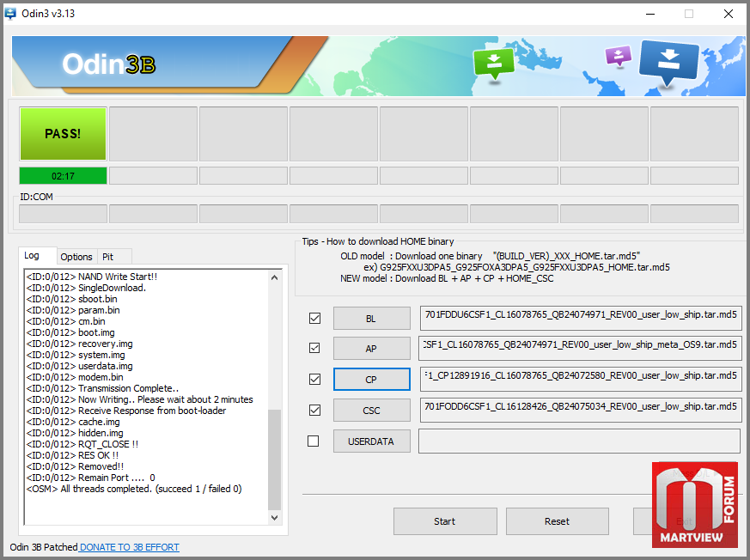
Task: Click the 'cache.img' log line
Action: point(73,422)
